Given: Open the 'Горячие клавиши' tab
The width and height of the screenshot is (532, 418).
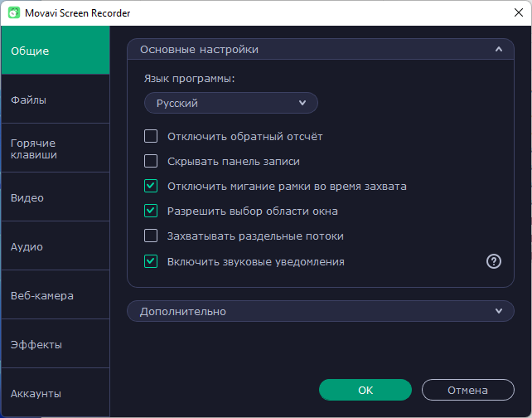Looking at the screenshot, I should coord(55,148).
